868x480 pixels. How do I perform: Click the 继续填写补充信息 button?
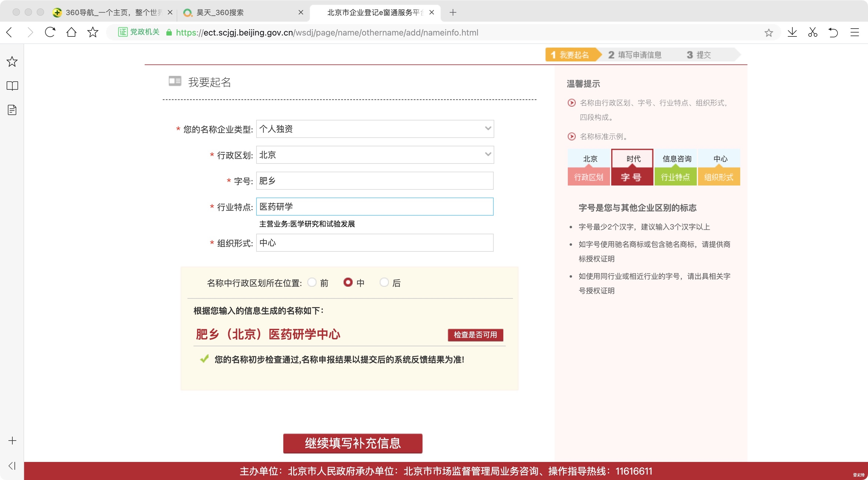pos(353,443)
